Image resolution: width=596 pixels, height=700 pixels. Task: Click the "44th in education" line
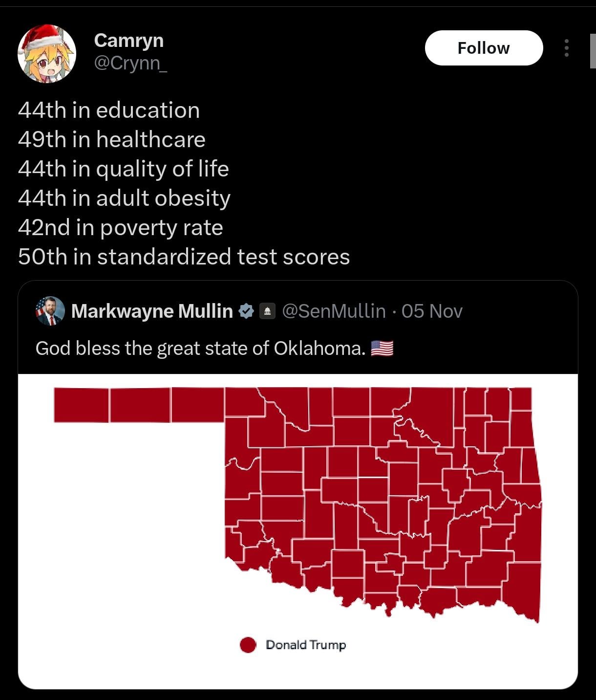[x=109, y=110]
